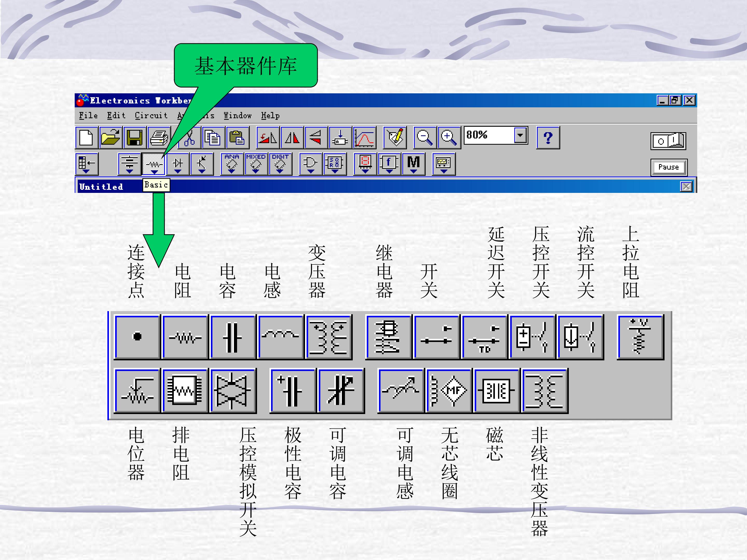Image resolution: width=747 pixels, height=560 pixels.
Task: Select the inductor component
Action: pos(280,337)
